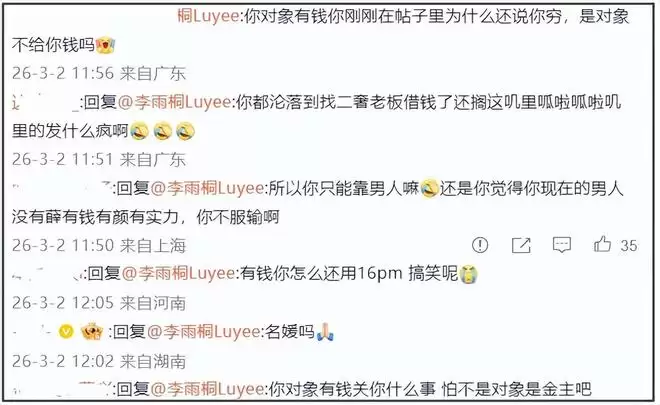Click timestamp 26-3-2 11:56 来自广东
The width and height of the screenshot is (660, 405).
[x=99, y=74]
